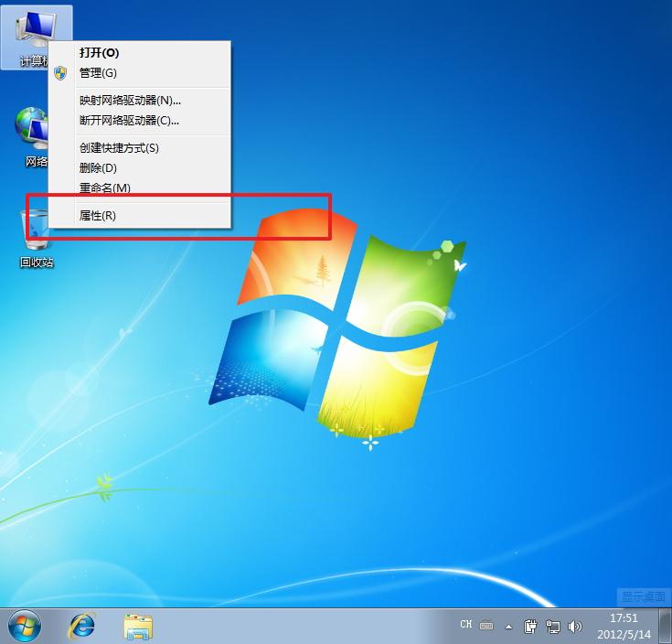Click the CH language indicator

tap(466, 625)
